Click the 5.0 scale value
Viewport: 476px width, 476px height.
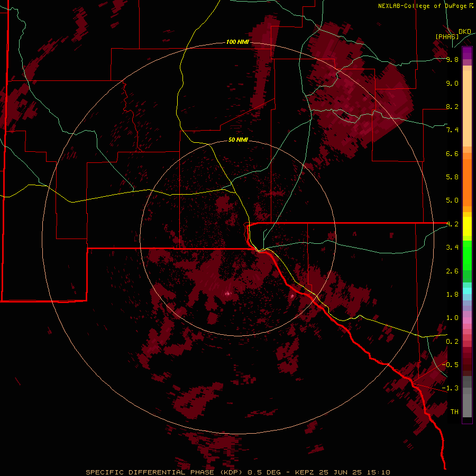452,200
